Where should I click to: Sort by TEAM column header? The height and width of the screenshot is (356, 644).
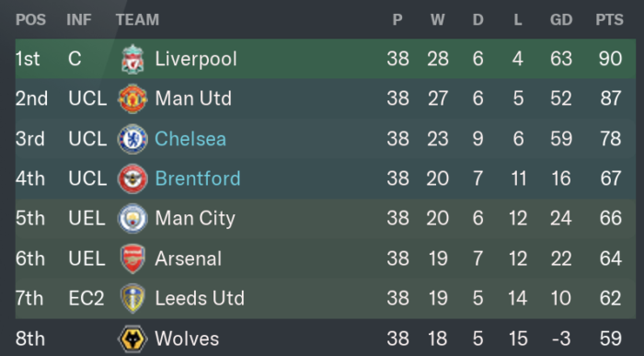tap(137, 19)
